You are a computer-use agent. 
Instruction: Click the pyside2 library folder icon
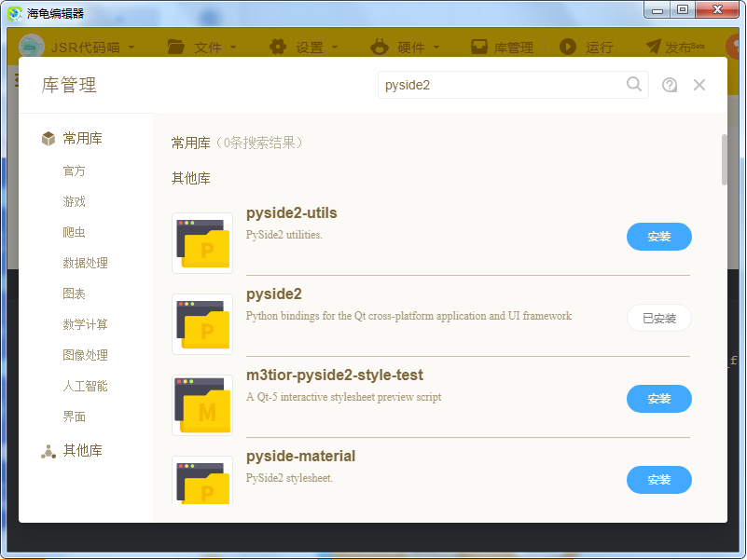point(202,324)
